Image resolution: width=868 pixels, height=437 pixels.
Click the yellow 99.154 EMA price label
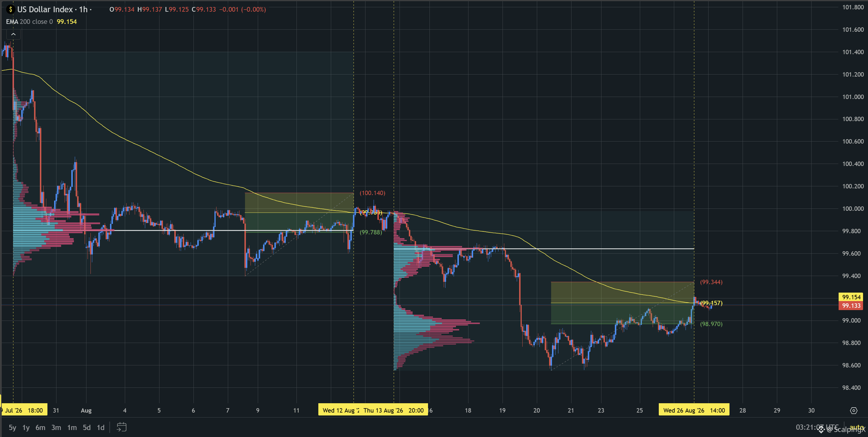click(x=851, y=297)
